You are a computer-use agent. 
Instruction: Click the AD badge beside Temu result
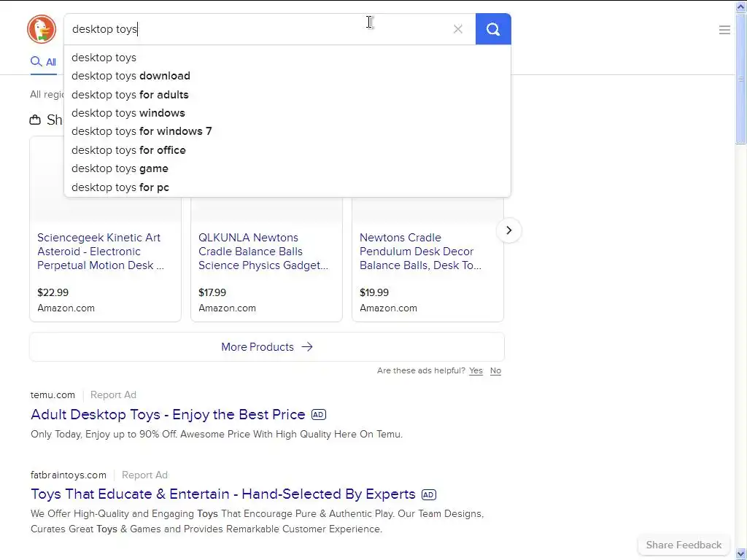click(318, 415)
